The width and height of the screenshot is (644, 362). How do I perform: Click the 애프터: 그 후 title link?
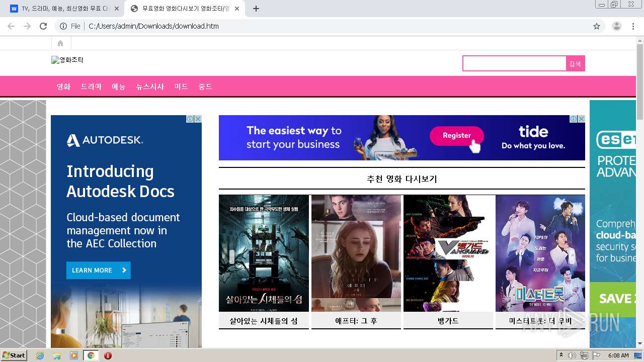356,321
